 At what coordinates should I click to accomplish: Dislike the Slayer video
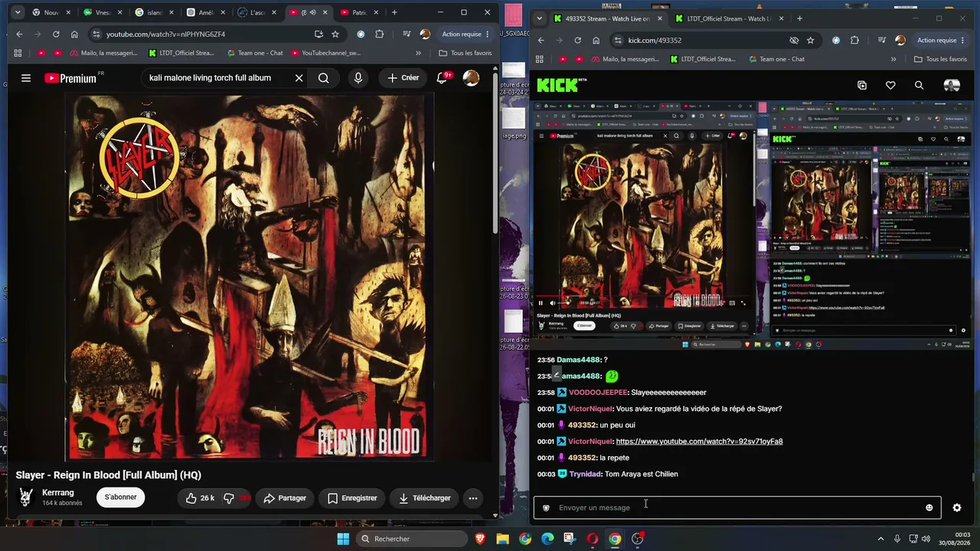tap(230, 498)
